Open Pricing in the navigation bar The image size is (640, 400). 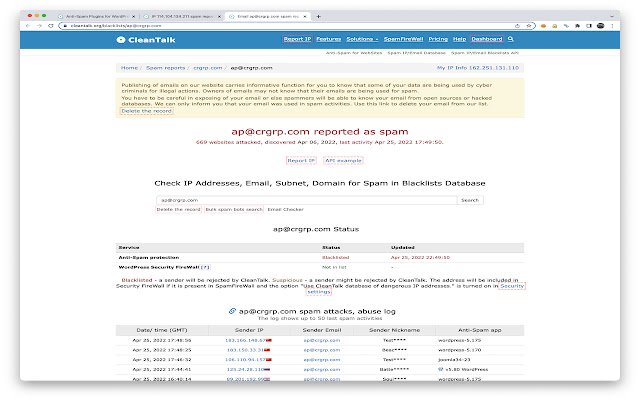(x=438, y=39)
